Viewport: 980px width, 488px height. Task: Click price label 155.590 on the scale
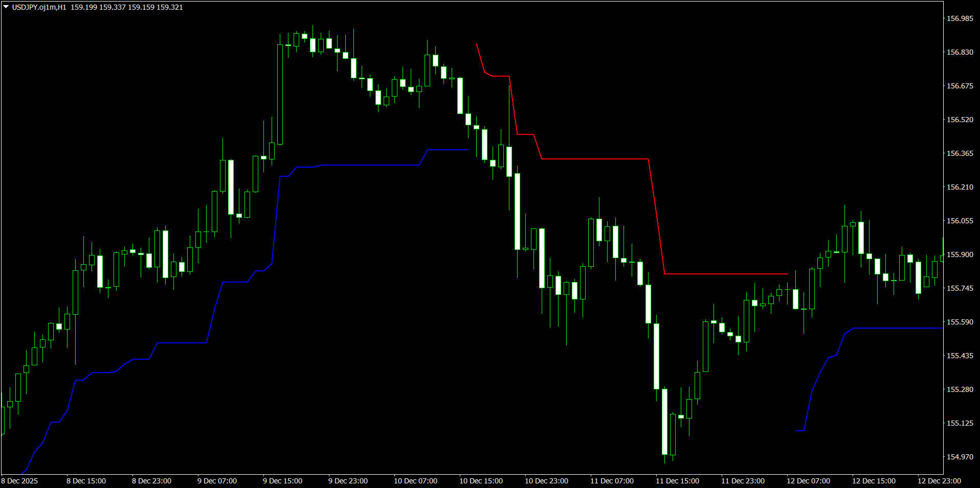coord(960,322)
